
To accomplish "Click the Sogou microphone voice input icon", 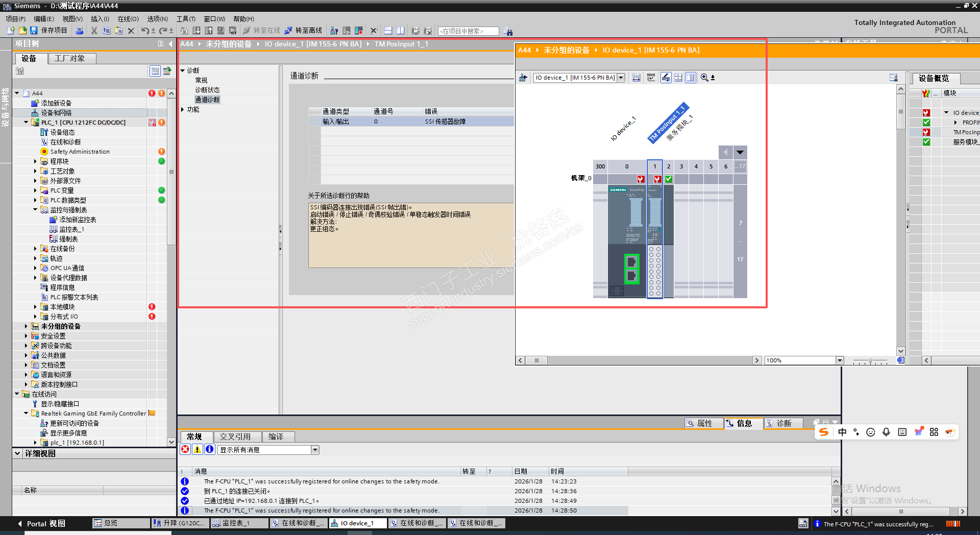I will pos(886,432).
